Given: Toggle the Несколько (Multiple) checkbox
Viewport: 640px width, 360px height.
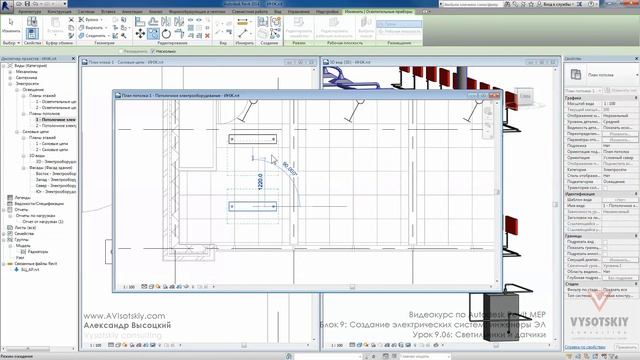Looking at the screenshot, I should point(153,51).
